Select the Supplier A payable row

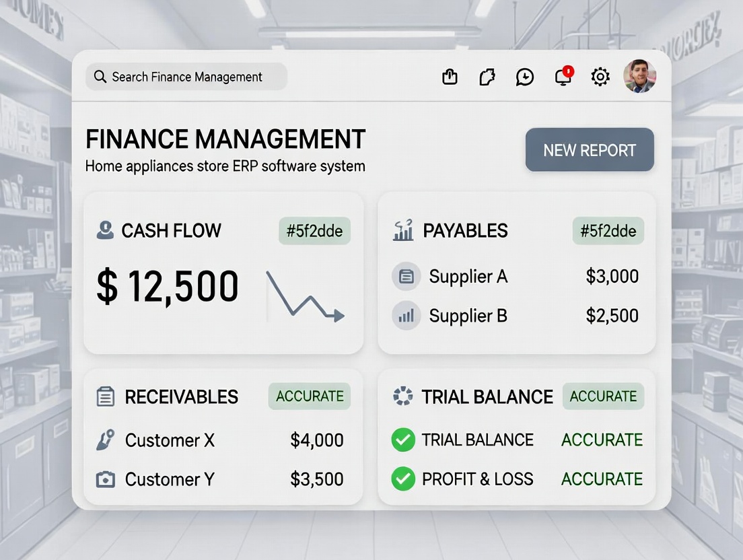516,277
